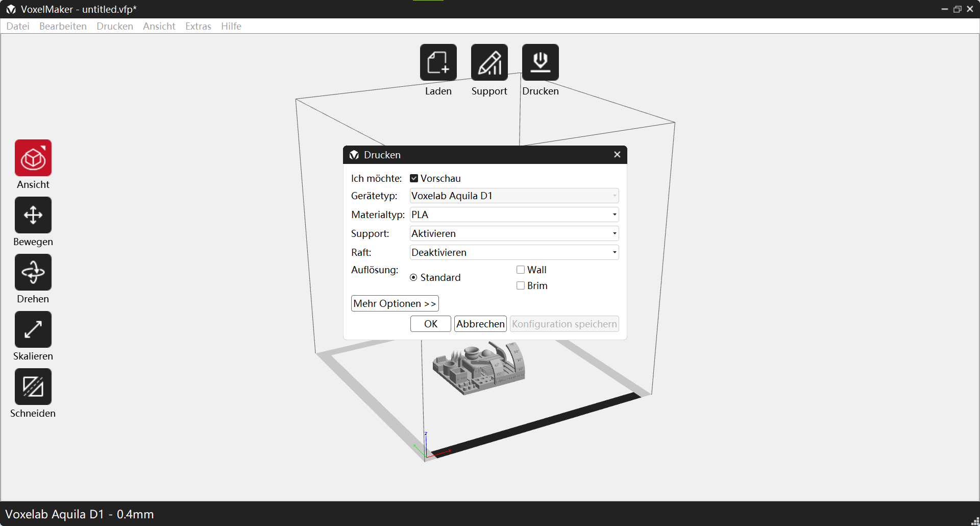Viewport: 980px width, 526px height.
Task: Expand Mehr Optionen settings
Action: 395,303
